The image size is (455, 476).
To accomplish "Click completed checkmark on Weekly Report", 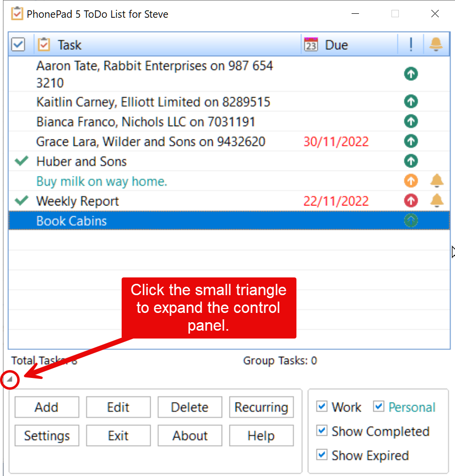I will point(22,201).
